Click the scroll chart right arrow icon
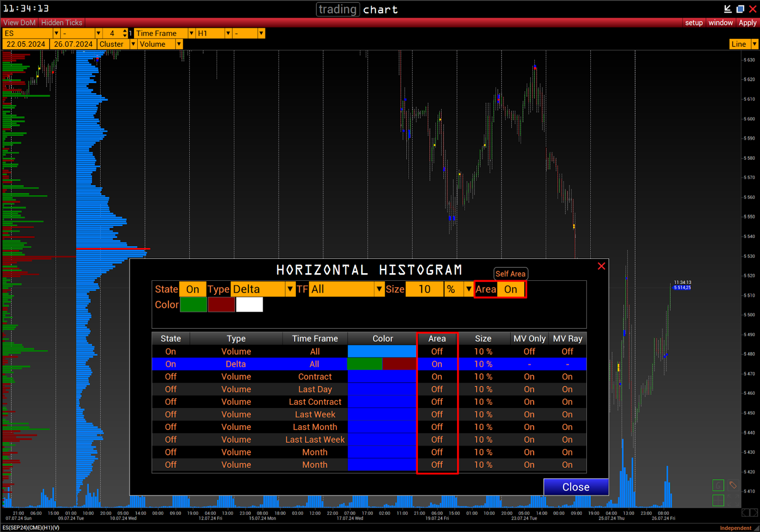 coord(754,513)
